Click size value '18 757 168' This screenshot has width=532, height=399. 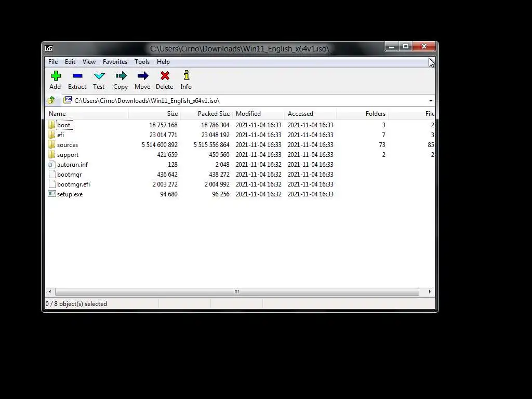tap(163, 125)
